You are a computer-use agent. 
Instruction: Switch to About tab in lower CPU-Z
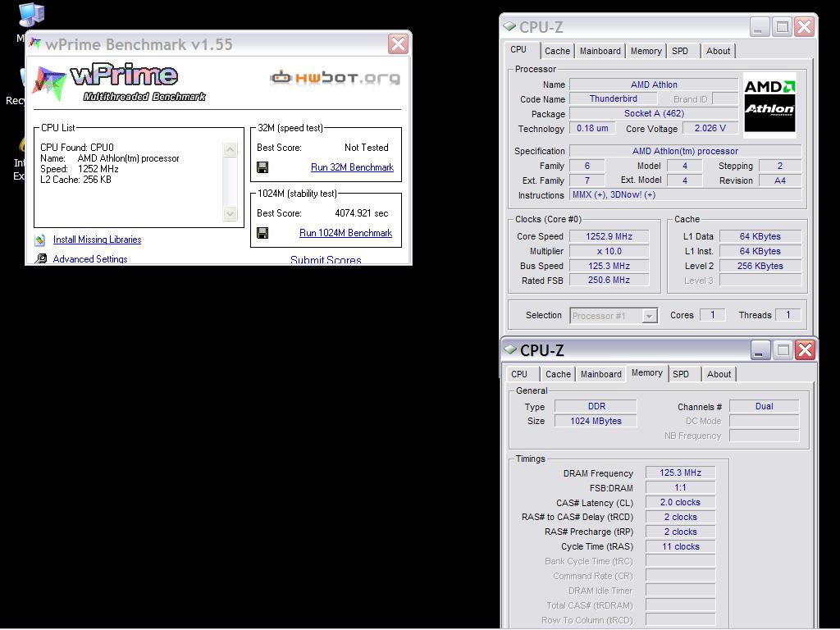[719, 374]
